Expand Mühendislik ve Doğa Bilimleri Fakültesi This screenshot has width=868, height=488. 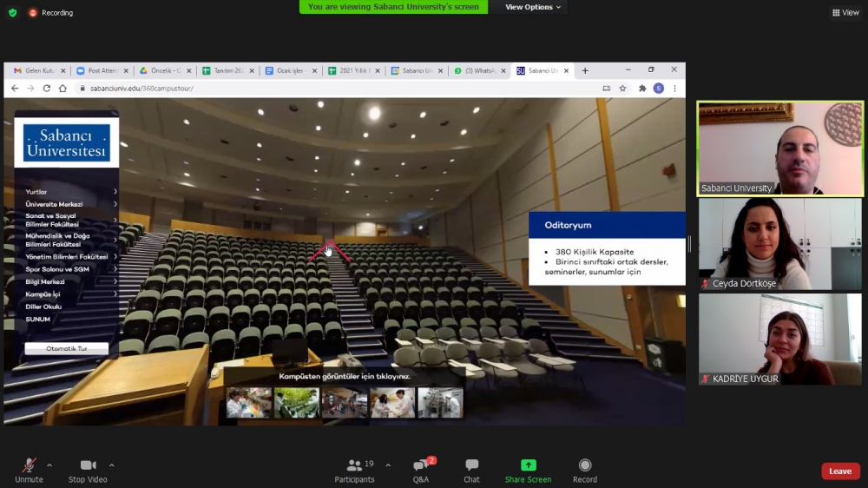click(71, 240)
